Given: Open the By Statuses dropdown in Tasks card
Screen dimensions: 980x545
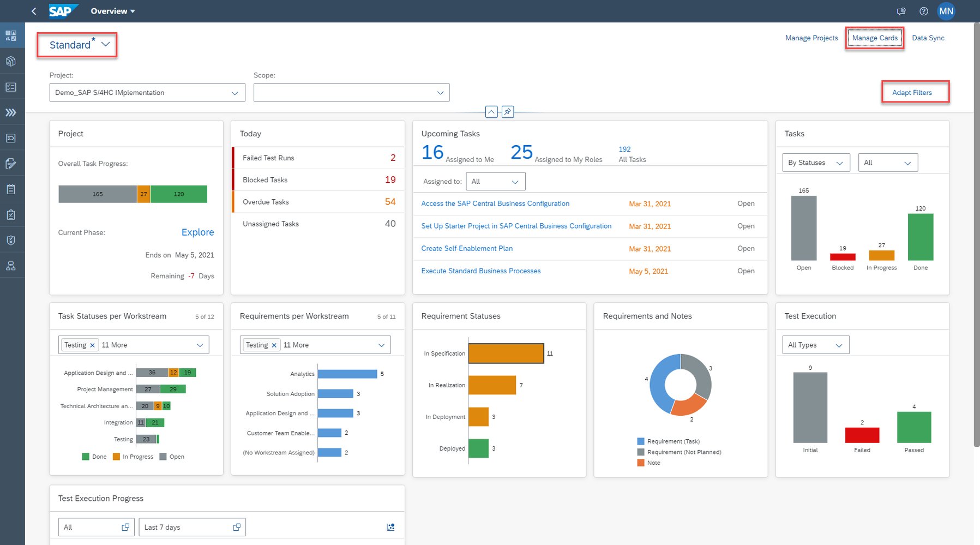Looking at the screenshot, I should coord(815,162).
